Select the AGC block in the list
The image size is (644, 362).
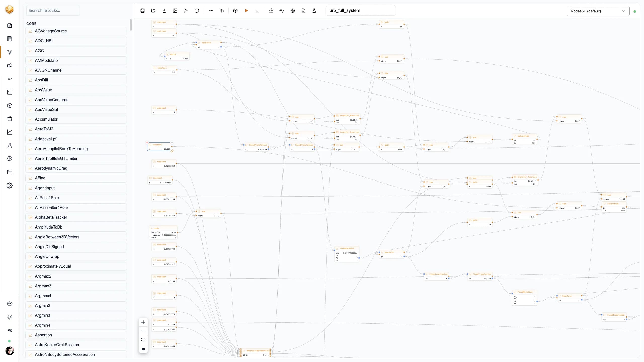[x=76, y=51]
